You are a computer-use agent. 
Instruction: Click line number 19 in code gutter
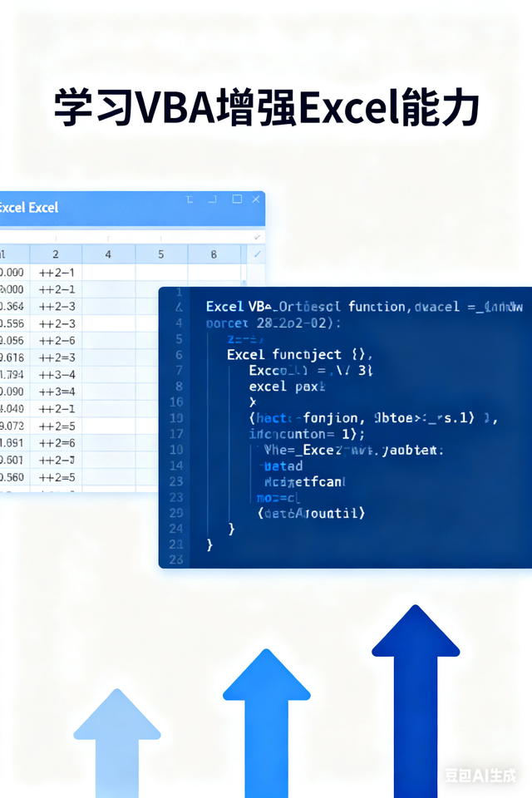(x=176, y=418)
